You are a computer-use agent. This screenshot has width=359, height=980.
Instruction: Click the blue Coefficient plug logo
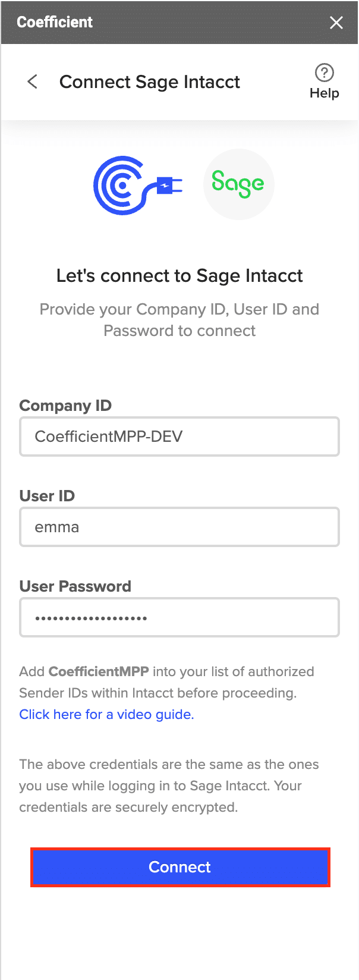coord(138,185)
